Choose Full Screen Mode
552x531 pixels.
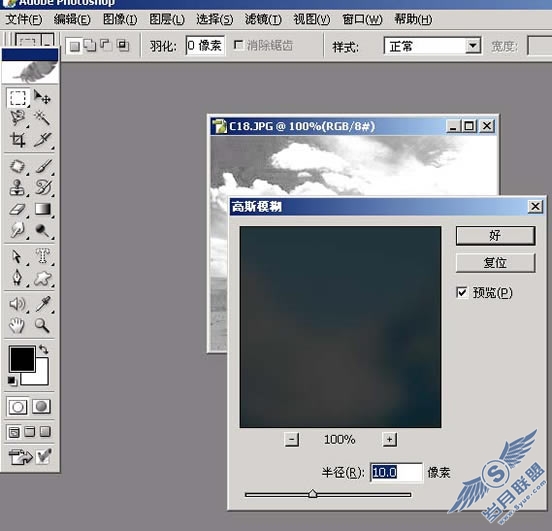[45, 432]
